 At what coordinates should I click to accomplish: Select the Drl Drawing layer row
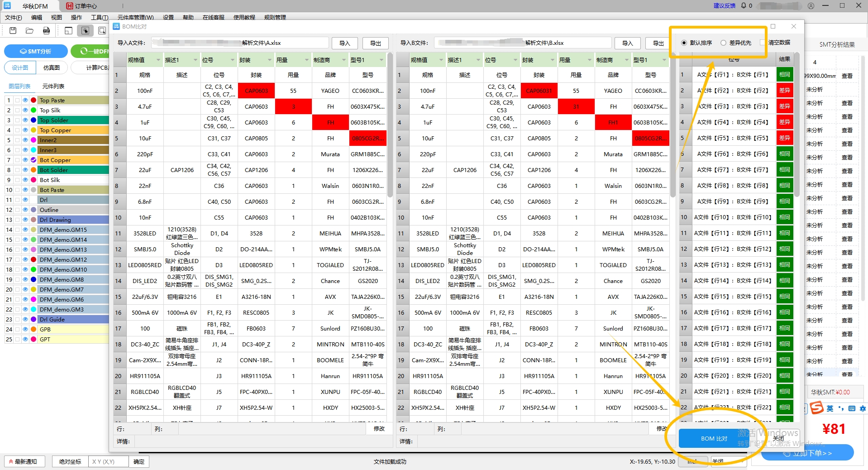pos(73,220)
